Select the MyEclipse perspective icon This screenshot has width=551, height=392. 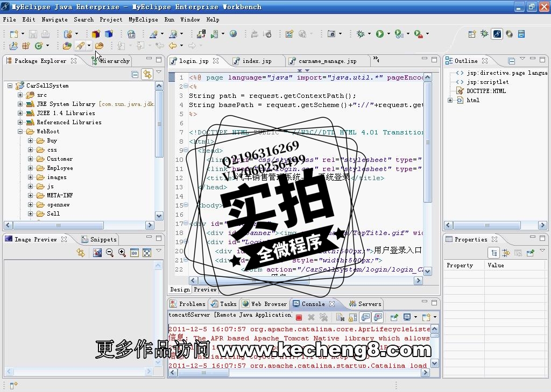pyautogui.click(x=497, y=34)
